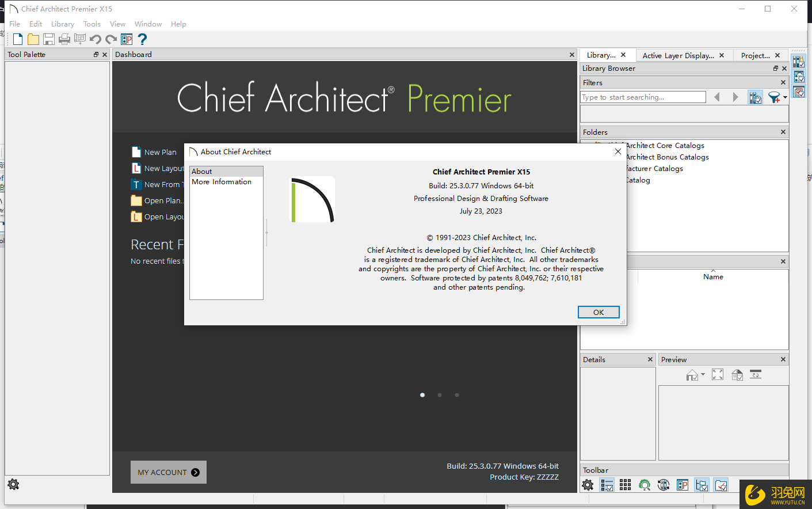
Task: Switch to the Active Layer Display tab
Action: [678, 55]
